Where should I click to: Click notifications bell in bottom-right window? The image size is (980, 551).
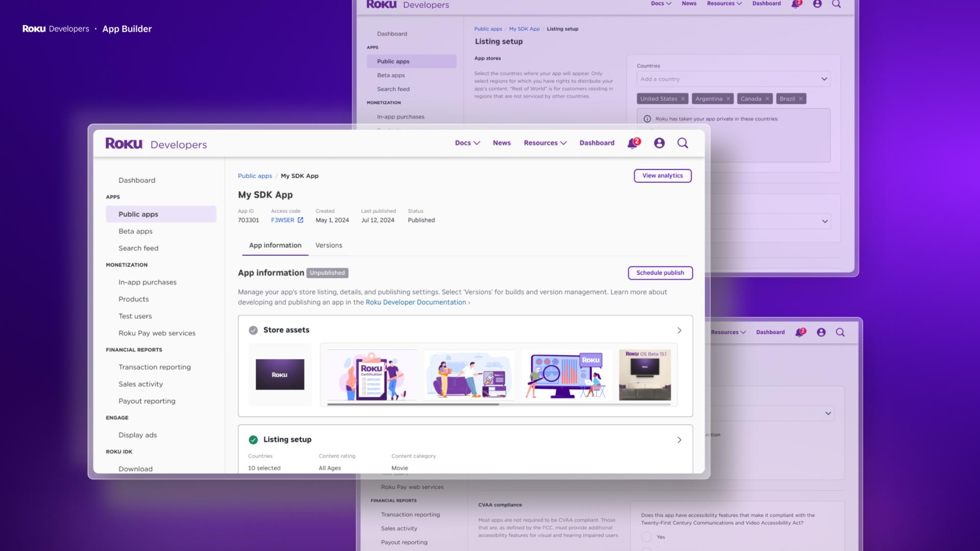[x=800, y=333]
